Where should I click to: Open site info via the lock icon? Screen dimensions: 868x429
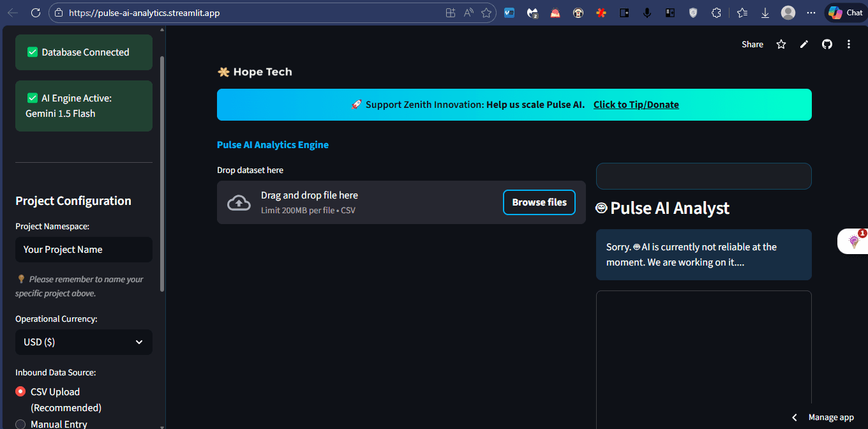(59, 13)
